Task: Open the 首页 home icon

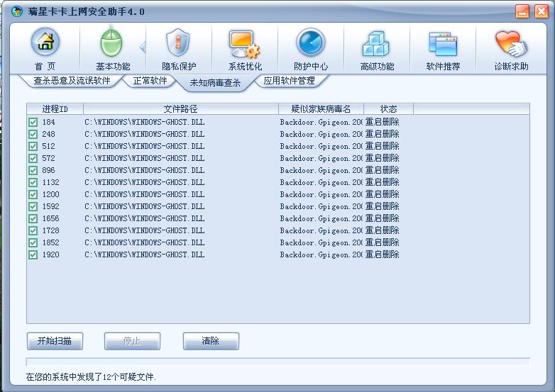Action: pyautogui.click(x=45, y=43)
